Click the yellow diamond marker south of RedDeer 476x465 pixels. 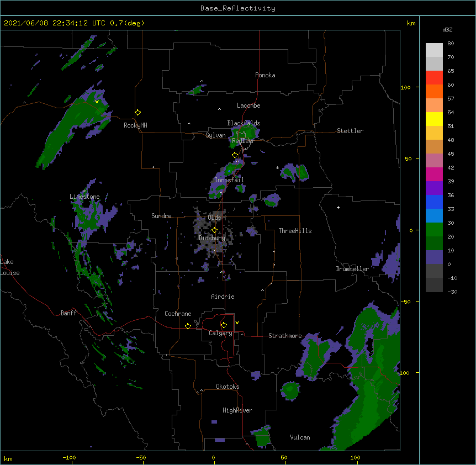click(x=235, y=155)
